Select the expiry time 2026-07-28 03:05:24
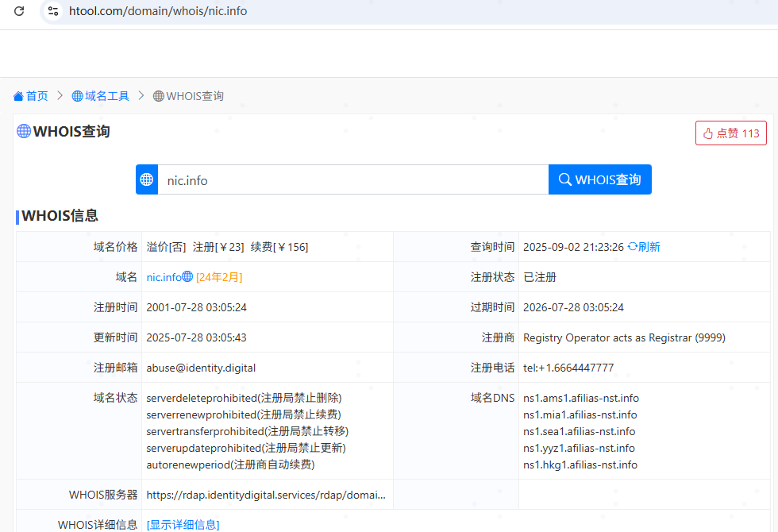Screen dimensions: 778x532 (x=573, y=307)
